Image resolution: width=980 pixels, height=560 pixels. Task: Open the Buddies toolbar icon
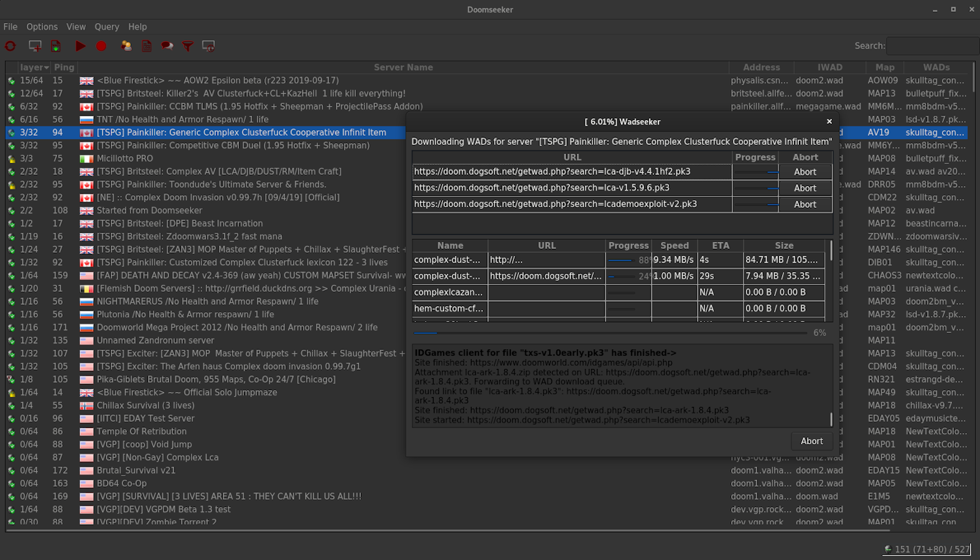click(126, 46)
